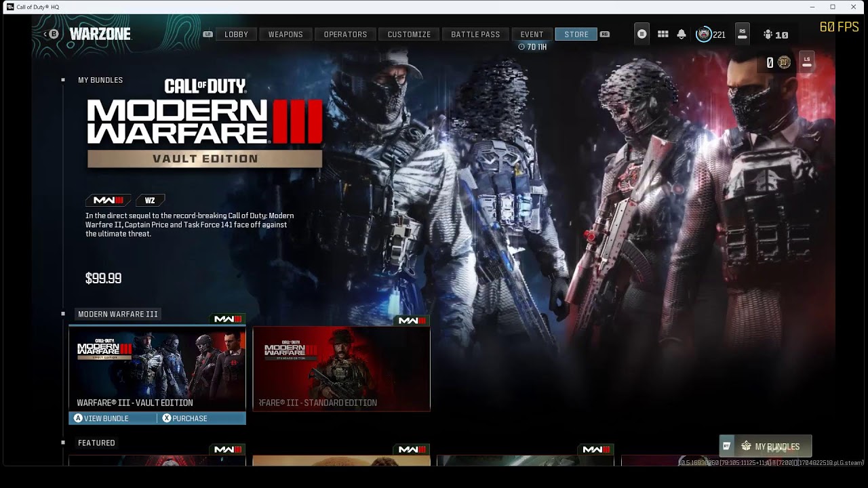868x488 pixels.
Task: Click the bundle description paragraph
Action: pyautogui.click(x=190, y=224)
